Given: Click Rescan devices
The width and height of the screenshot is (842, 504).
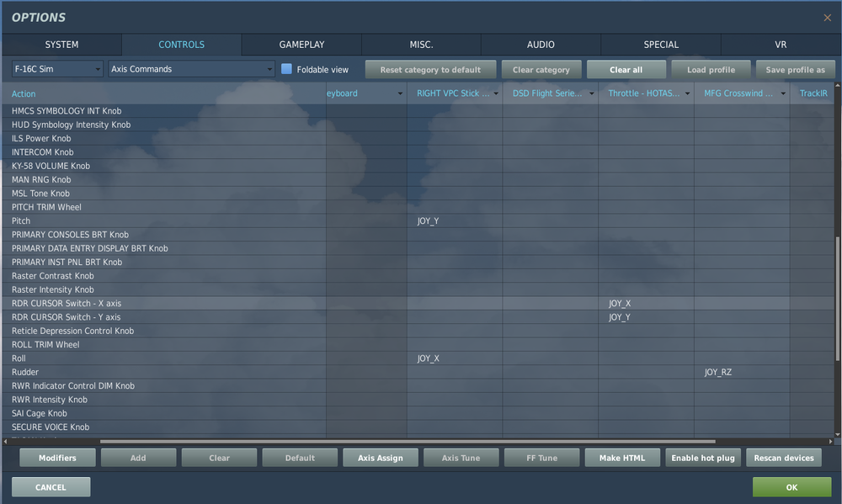Looking at the screenshot, I should [x=783, y=457].
